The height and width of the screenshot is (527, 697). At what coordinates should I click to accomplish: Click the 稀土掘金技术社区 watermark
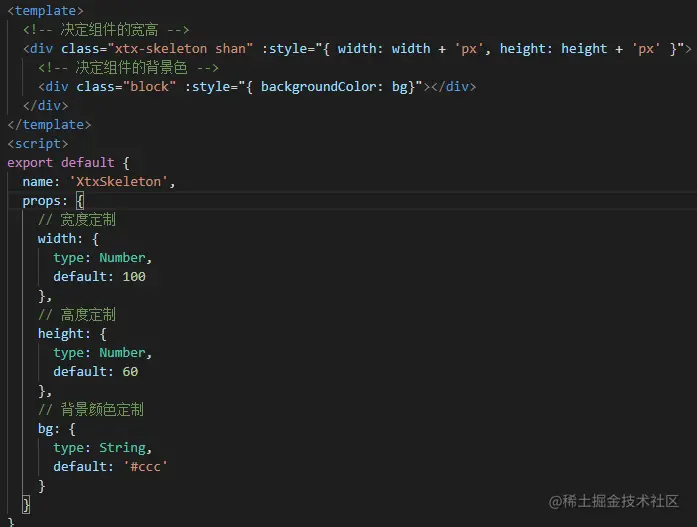pyautogui.click(x=614, y=501)
